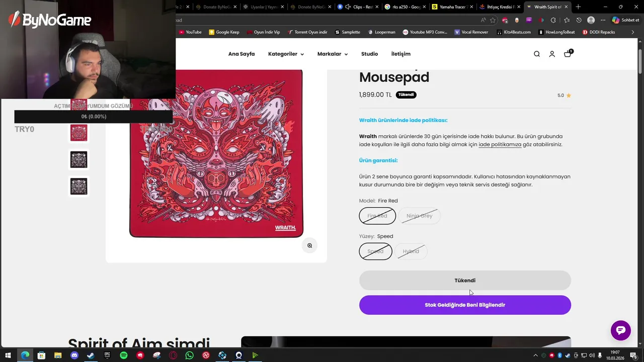Image resolution: width=644 pixels, height=362 pixels.
Task: Open the site search icon
Action: pyautogui.click(x=537, y=54)
